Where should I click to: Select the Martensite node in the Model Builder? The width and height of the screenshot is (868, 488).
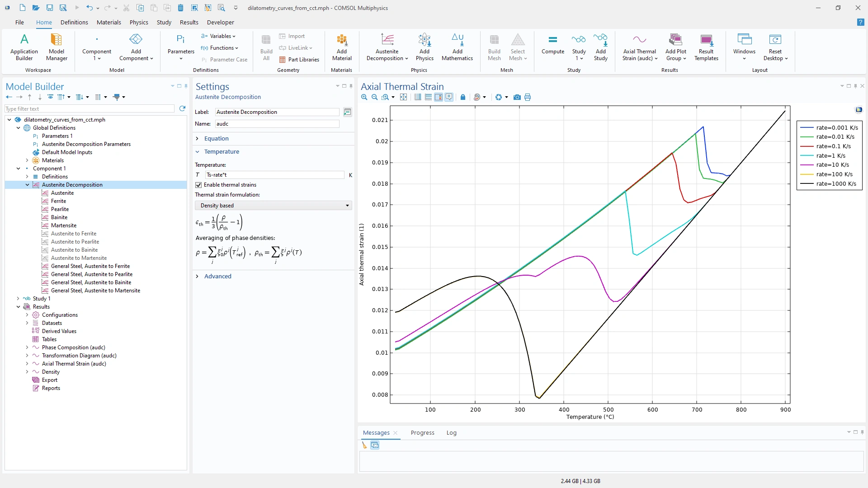[x=64, y=225]
